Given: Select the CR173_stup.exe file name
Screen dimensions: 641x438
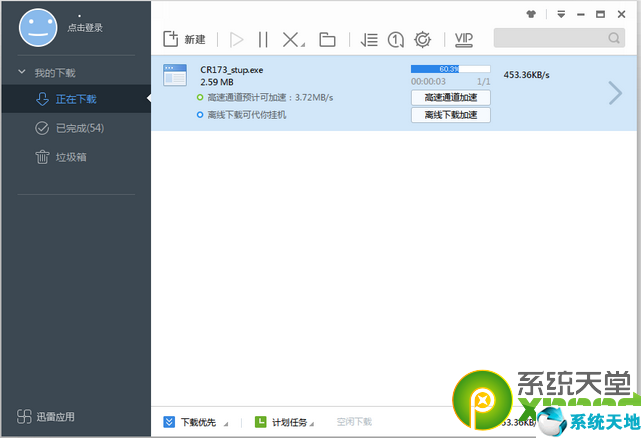Looking at the screenshot, I should (x=232, y=70).
